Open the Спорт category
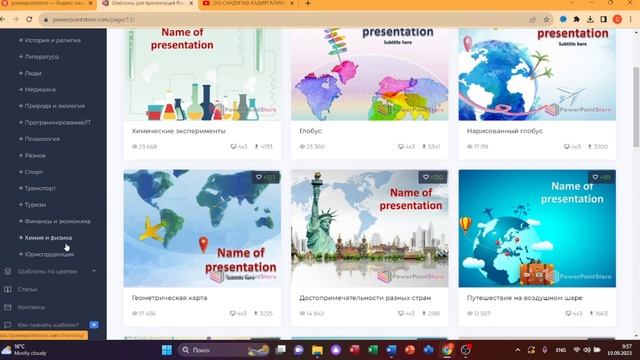 [33, 172]
